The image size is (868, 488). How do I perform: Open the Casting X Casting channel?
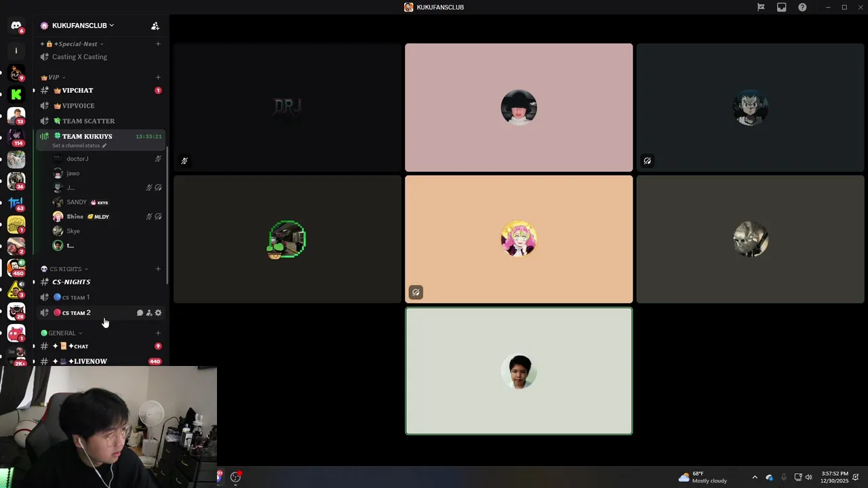(x=100, y=57)
